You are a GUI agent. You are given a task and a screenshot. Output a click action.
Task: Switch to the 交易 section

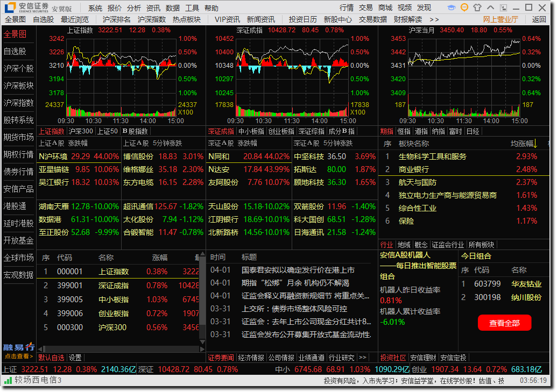366,8
